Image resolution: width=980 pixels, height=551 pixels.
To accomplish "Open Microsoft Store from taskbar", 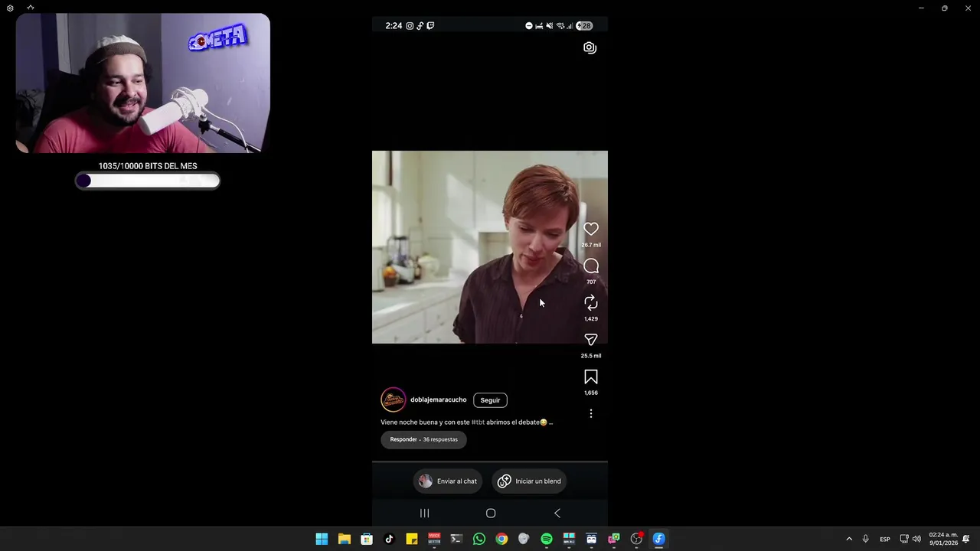I will [x=367, y=539].
